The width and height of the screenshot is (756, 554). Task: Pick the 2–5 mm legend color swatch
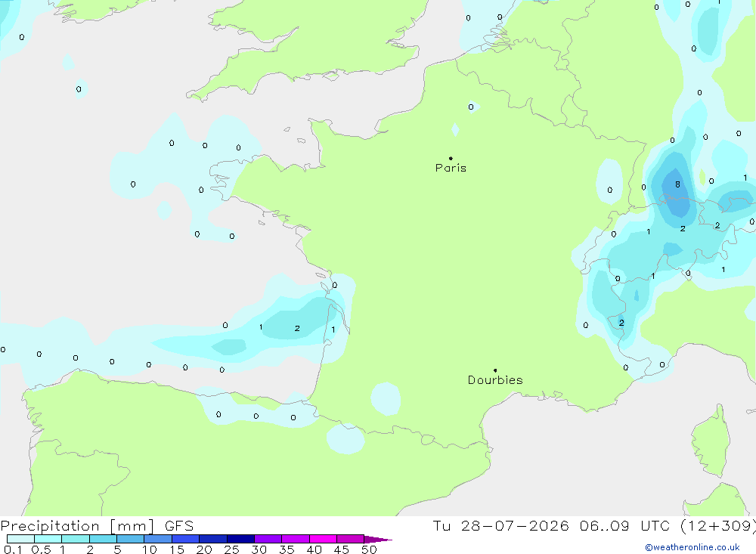click(x=103, y=539)
